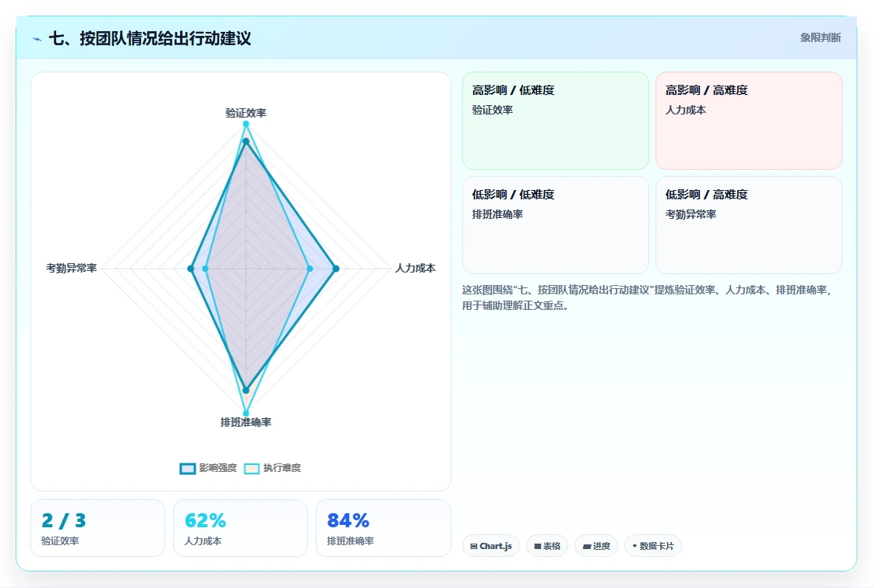
Task: Click the chart description paragraph starting 这张图围绕
Action: [x=647, y=298]
